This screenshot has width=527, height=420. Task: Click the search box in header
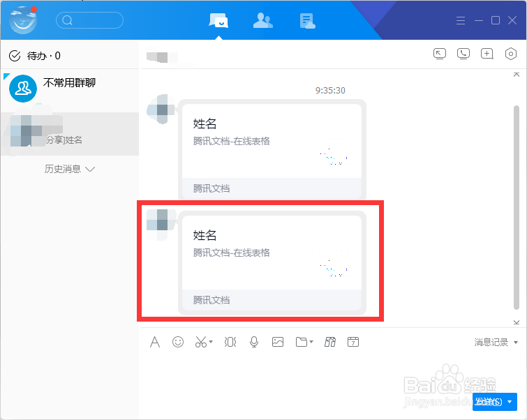pyautogui.click(x=89, y=20)
